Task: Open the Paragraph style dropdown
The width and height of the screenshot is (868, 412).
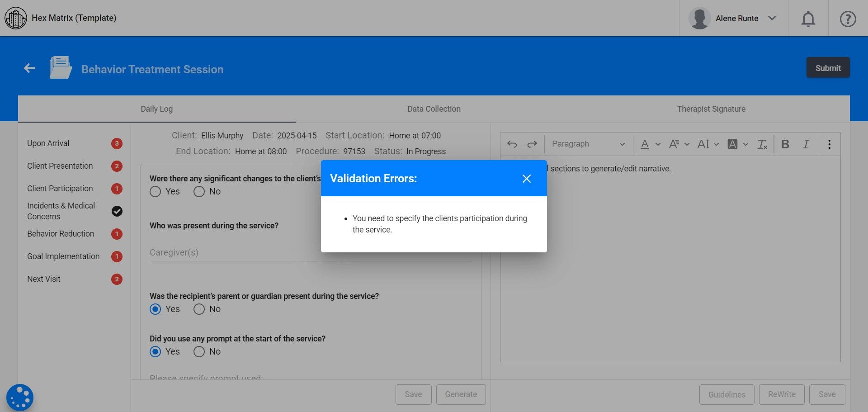Action: pos(588,144)
